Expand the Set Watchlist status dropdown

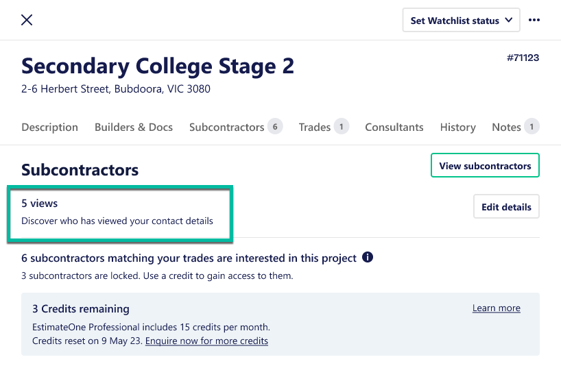click(x=461, y=21)
